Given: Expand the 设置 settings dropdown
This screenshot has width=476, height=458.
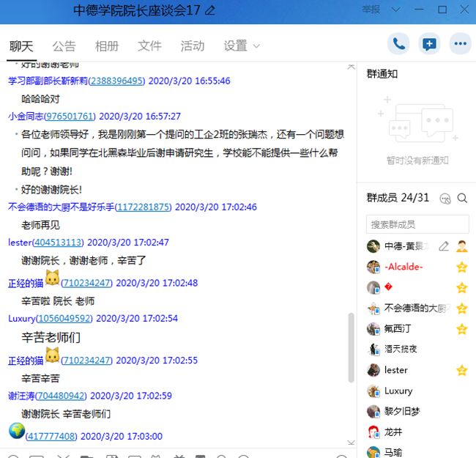Looking at the screenshot, I should 242,45.
